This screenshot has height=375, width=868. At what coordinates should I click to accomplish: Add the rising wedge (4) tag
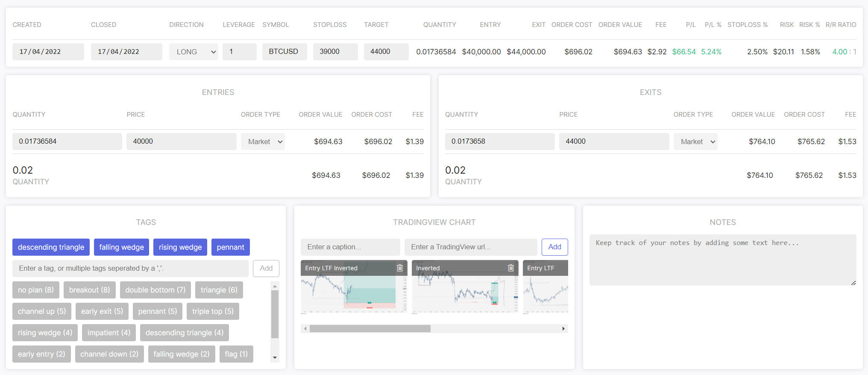tap(45, 333)
